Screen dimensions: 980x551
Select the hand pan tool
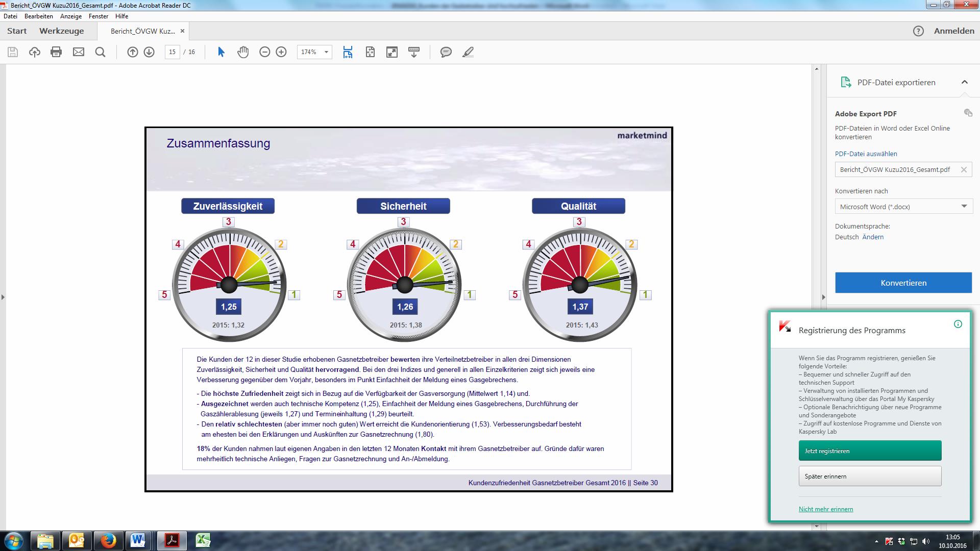coord(243,52)
